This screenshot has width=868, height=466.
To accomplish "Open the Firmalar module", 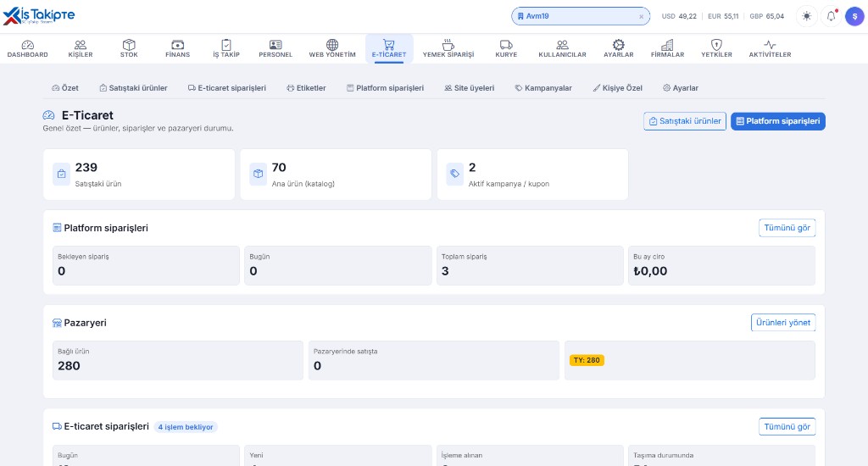I will click(x=668, y=48).
